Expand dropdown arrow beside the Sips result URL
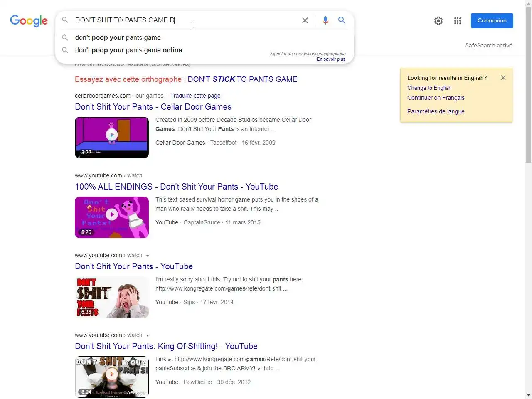Viewport: 532px width, 399px height. point(148,256)
